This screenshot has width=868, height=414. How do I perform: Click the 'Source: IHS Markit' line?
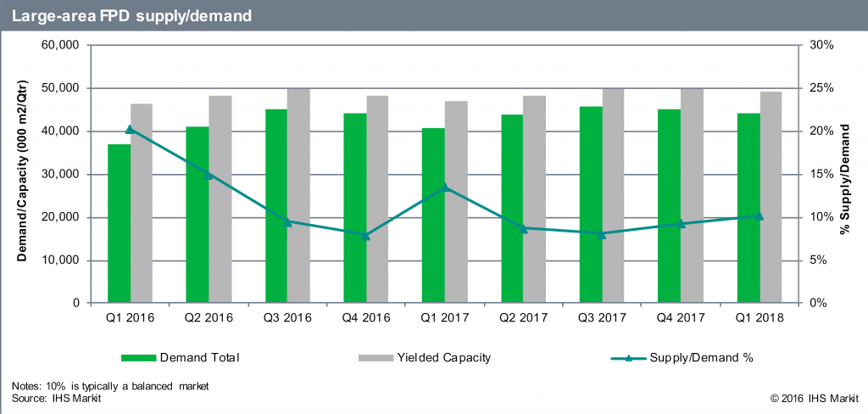[55, 398]
